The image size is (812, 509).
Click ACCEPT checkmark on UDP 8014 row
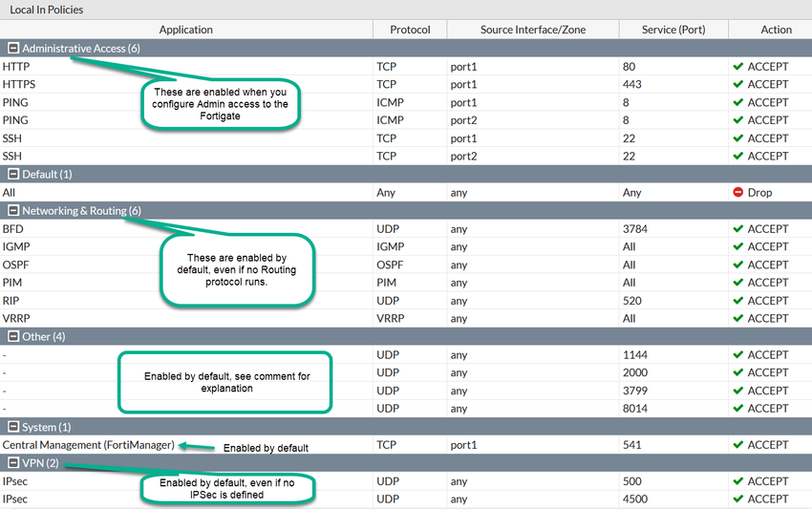click(x=737, y=408)
